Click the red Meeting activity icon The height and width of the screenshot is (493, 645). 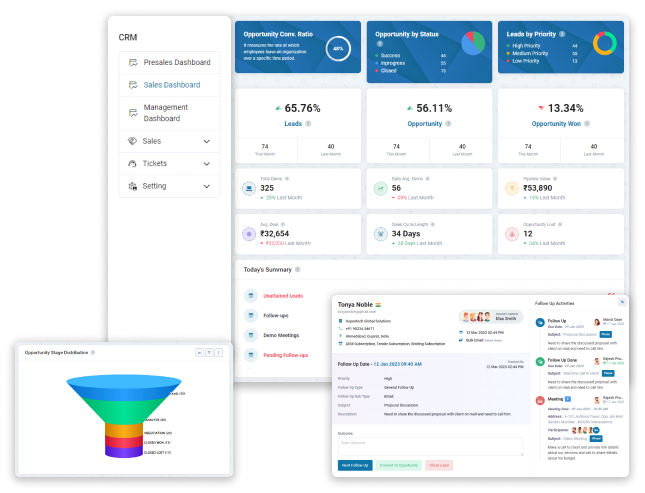click(x=540, y=400)
